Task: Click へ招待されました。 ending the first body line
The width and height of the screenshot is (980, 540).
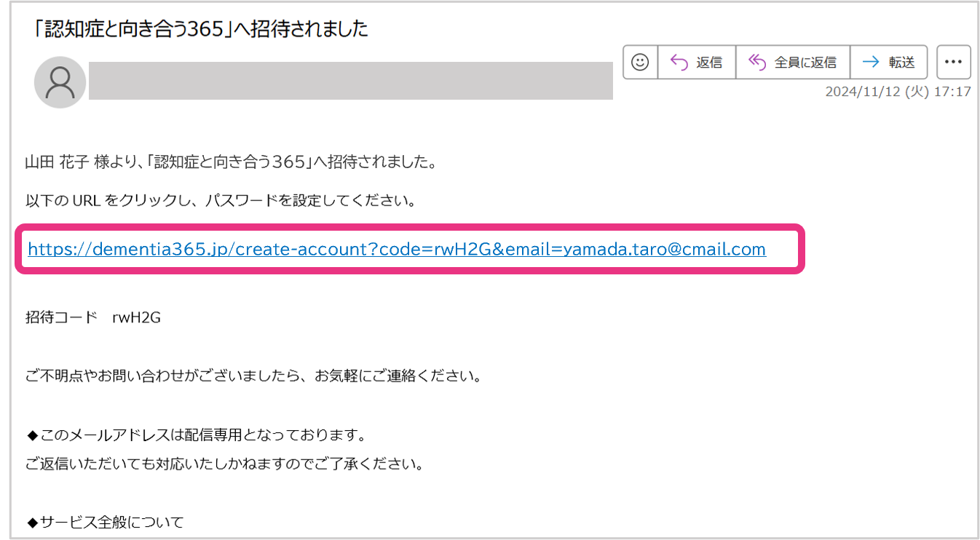Action: [x=376, y=162]
